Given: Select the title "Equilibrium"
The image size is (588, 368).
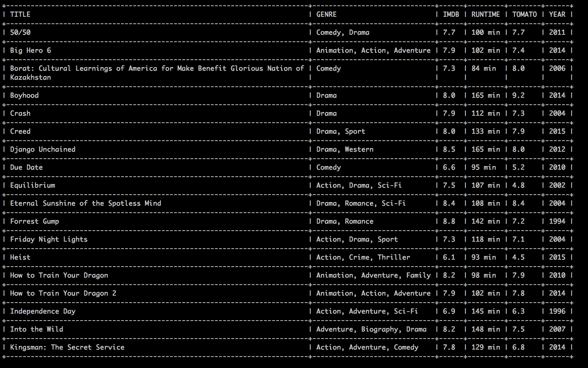Looking at the screenshot, I should point(33,185).
